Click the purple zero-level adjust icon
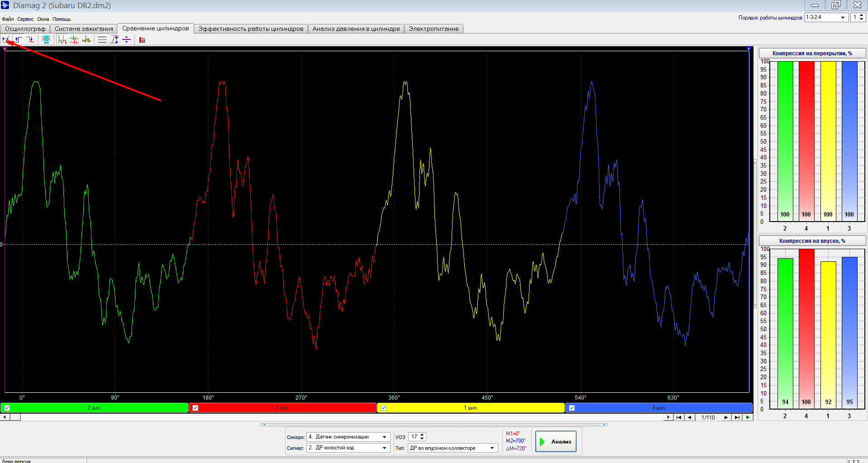868x463 pixels. point(127,40)
